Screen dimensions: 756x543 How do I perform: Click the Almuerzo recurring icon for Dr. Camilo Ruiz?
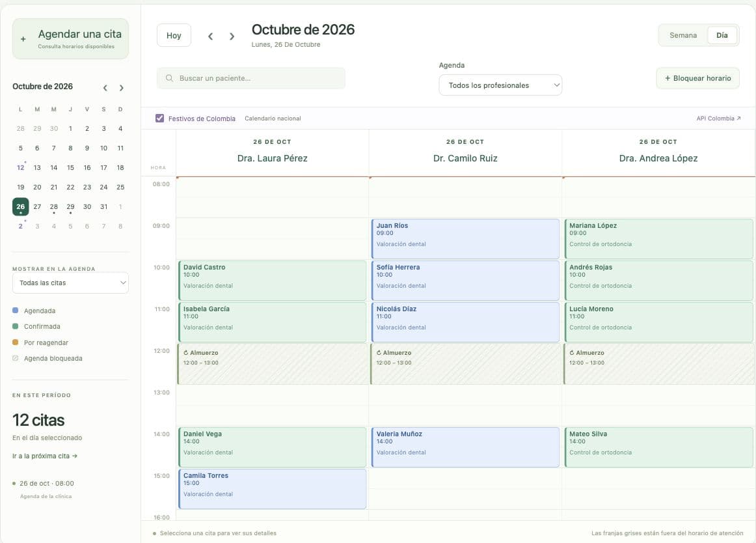click(x=379, y=353)
